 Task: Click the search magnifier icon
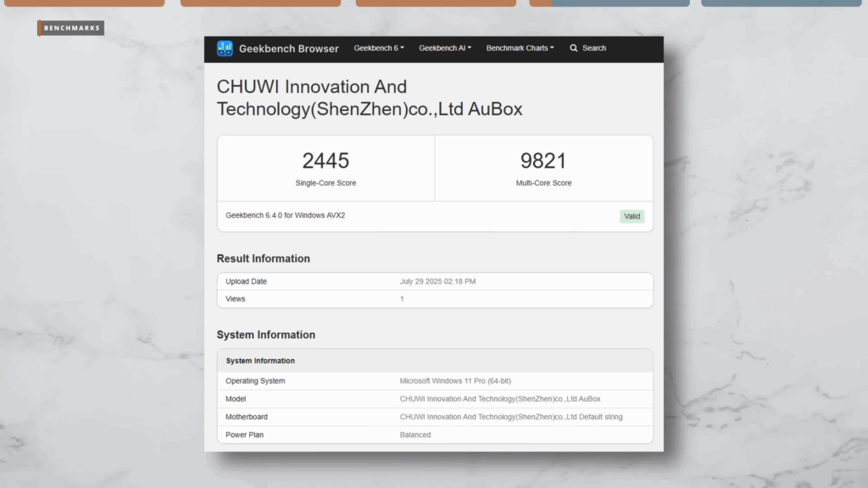[574, 48]
